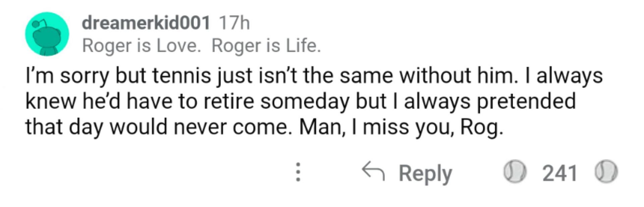Click the word "sorry" in the comment
This screenshot has width=644, height=207.
pos(85,76)
